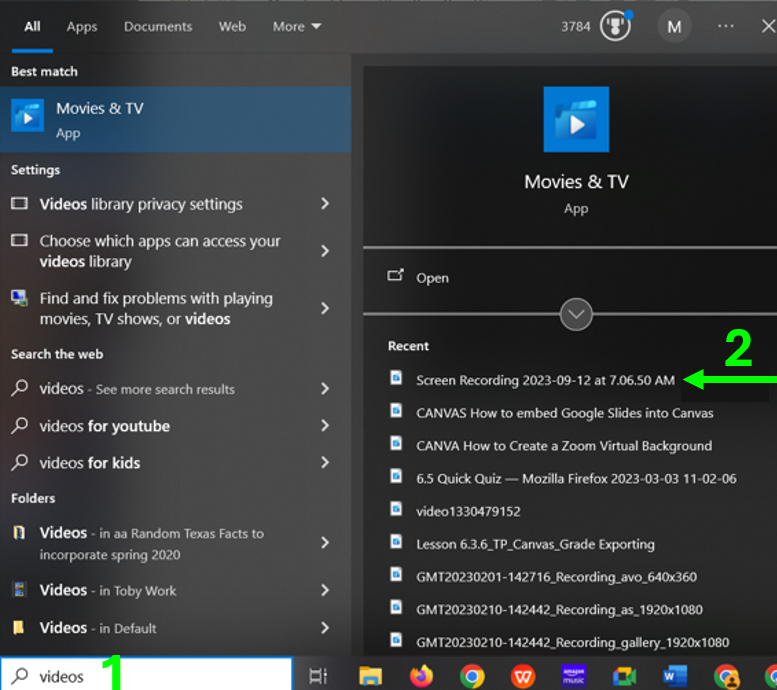This screenshot has width=777, height=690.
Task: Expand Movies & TV details with down chevron
Action: (576, 315)
